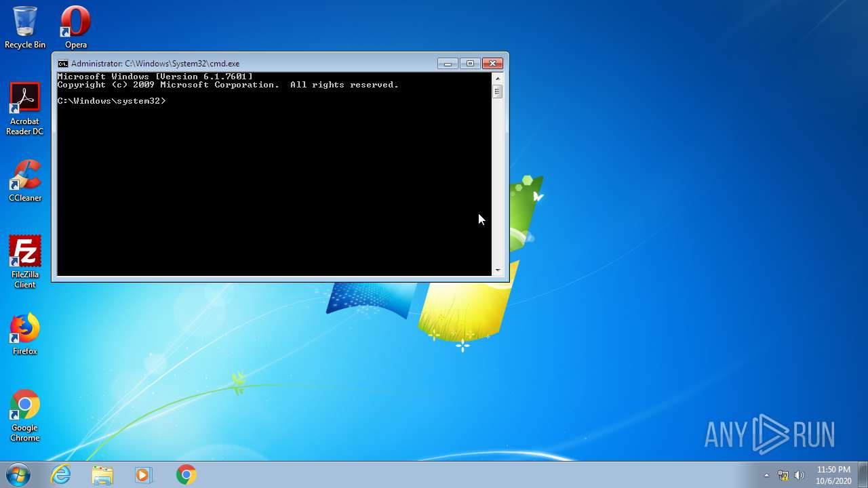Click the Administrator cmd.exe window title text
Screen dimensions: 868x488
[155, 64]
